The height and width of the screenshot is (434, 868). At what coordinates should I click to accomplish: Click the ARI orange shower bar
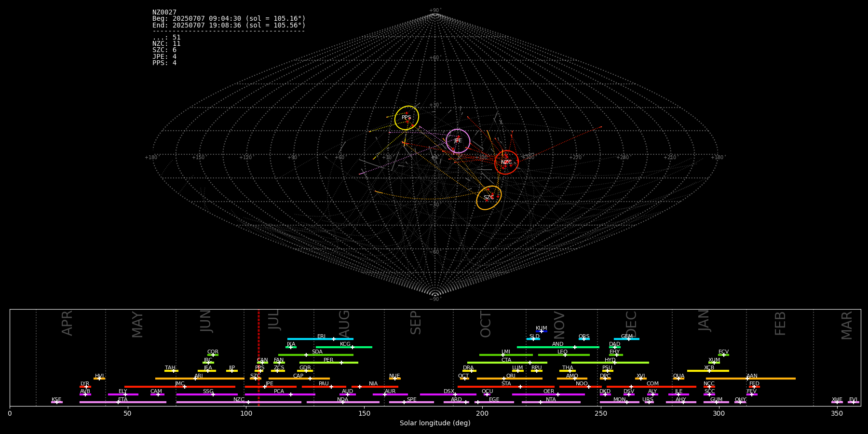point(200,379)
